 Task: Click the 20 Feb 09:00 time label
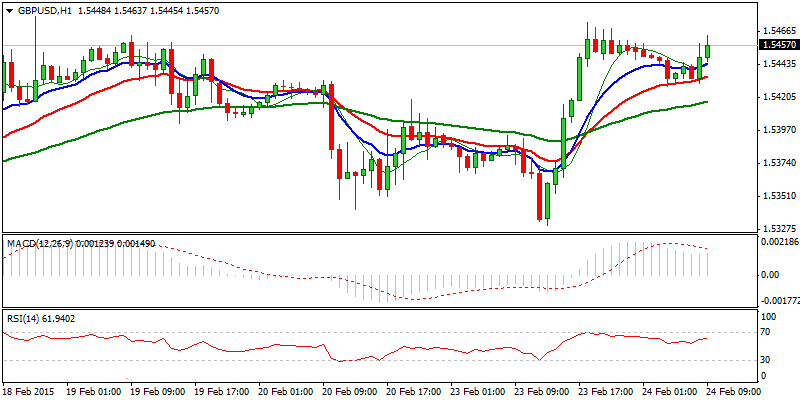349,391
